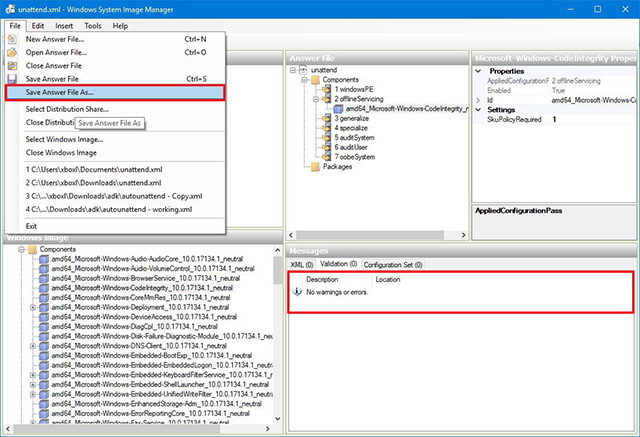Collapse the unattend root node
Viewport: 640px width, 437px height.
[x=293, y=70]
